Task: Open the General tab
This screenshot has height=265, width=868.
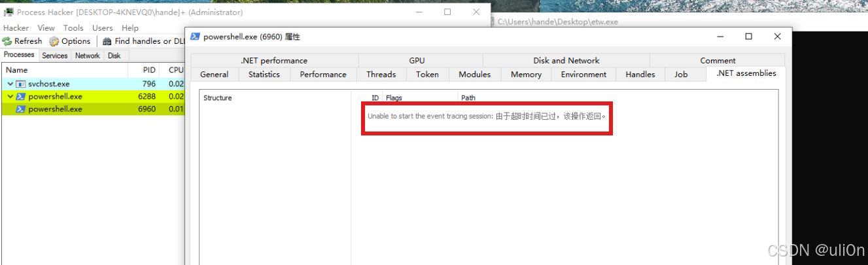Action: 215,75
